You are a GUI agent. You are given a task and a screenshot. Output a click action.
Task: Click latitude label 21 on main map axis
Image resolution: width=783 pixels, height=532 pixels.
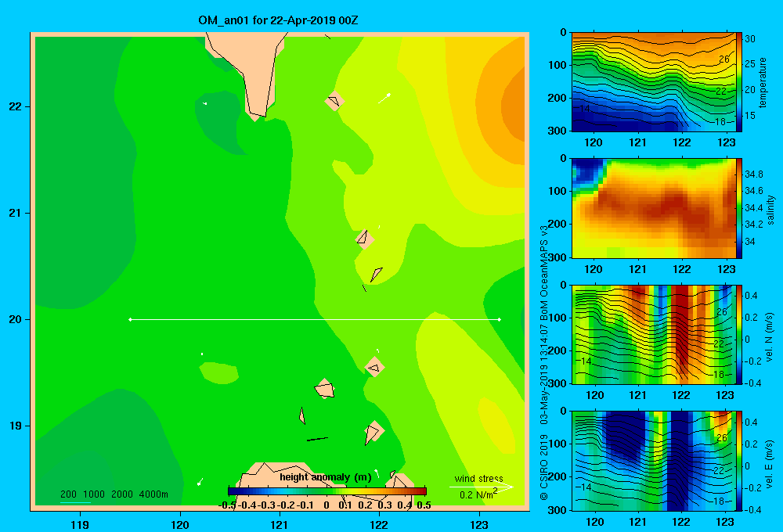(x=15, y=213)
